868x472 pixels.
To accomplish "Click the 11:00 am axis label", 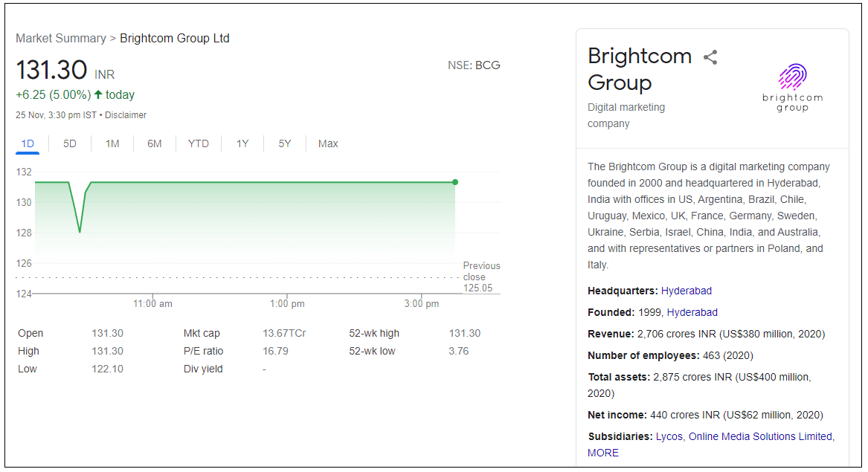I will (x=152, y=304).
